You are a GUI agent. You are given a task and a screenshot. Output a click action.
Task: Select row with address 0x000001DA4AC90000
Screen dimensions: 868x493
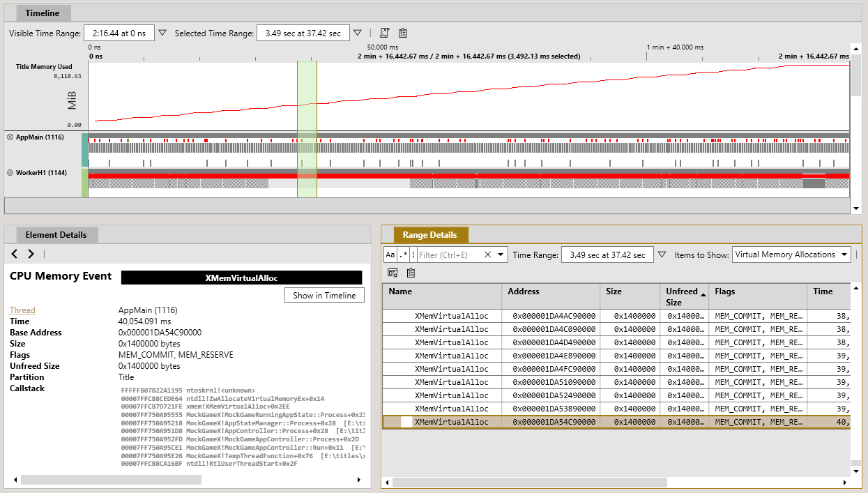(617, 316)
